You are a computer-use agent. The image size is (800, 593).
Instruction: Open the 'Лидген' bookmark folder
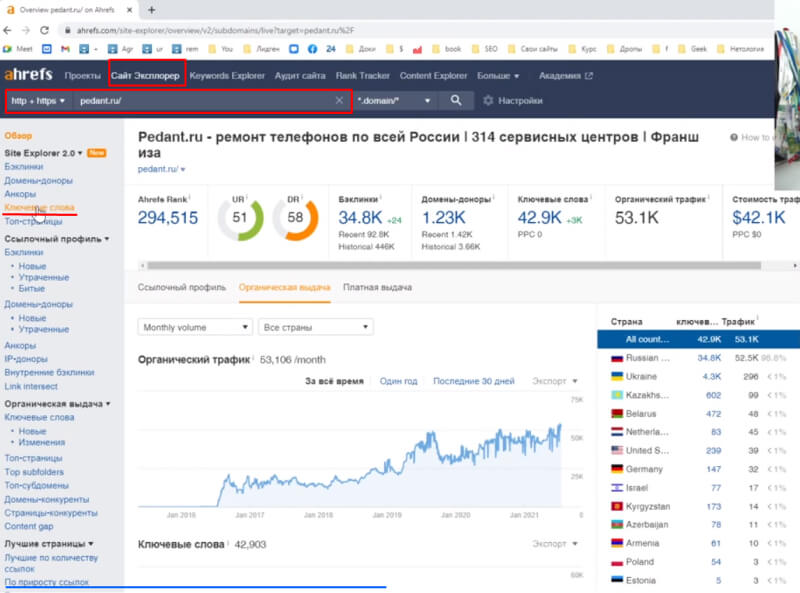coord(261,49)
